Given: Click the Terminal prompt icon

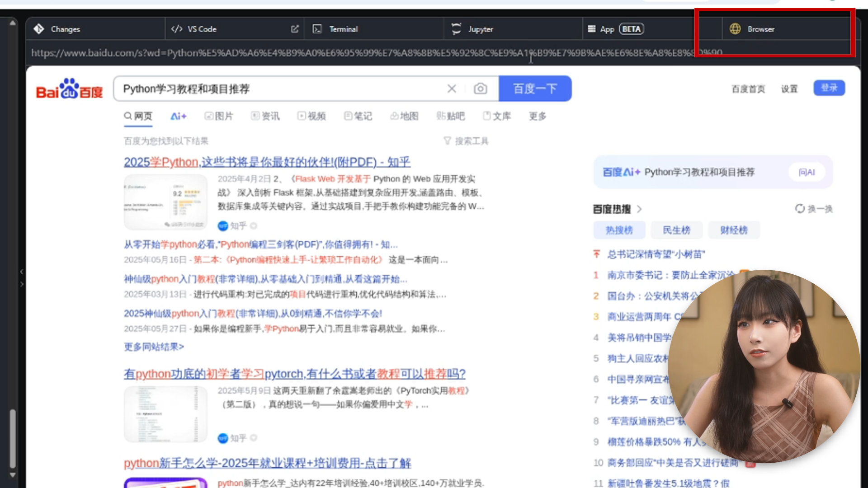Looking at the screenshot, I should click(317, 29).
